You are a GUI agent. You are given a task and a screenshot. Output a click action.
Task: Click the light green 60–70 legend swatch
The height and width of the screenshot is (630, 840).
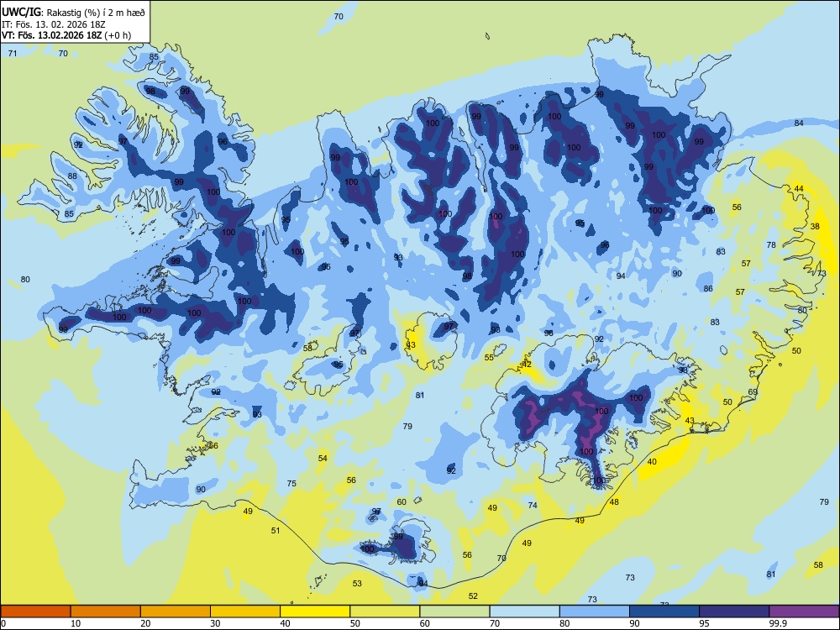click(454, 612)
